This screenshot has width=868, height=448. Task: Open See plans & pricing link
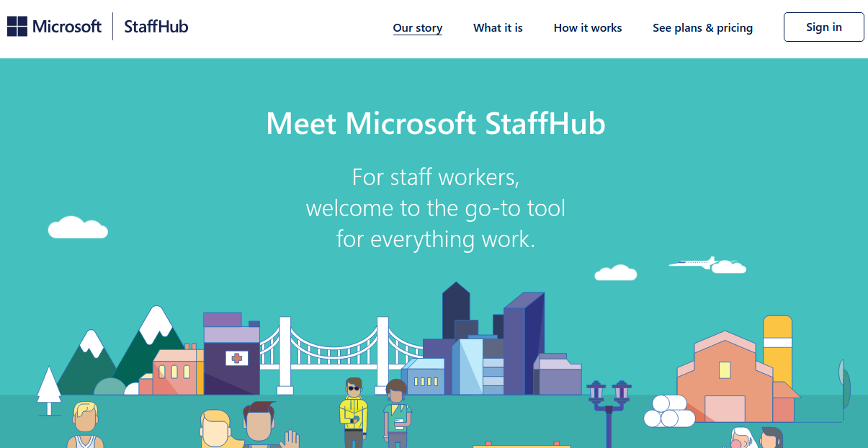point(702,28)
